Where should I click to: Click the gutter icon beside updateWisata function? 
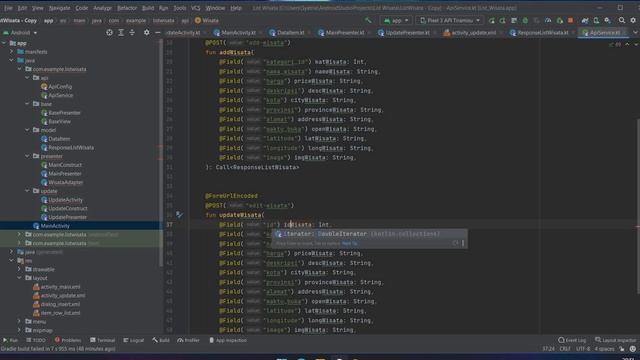(x=179, y=214)
